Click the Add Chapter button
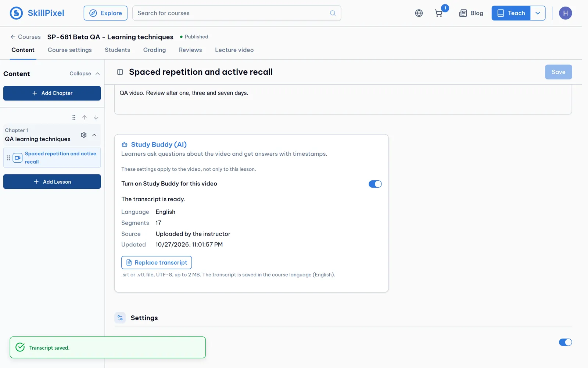This screenshot has width=588, height=368. [x=52, y=93]
